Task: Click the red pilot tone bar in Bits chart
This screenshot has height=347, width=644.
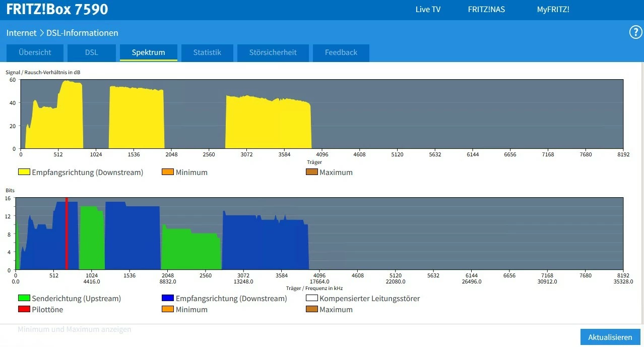Action: [x=67, y=235]
